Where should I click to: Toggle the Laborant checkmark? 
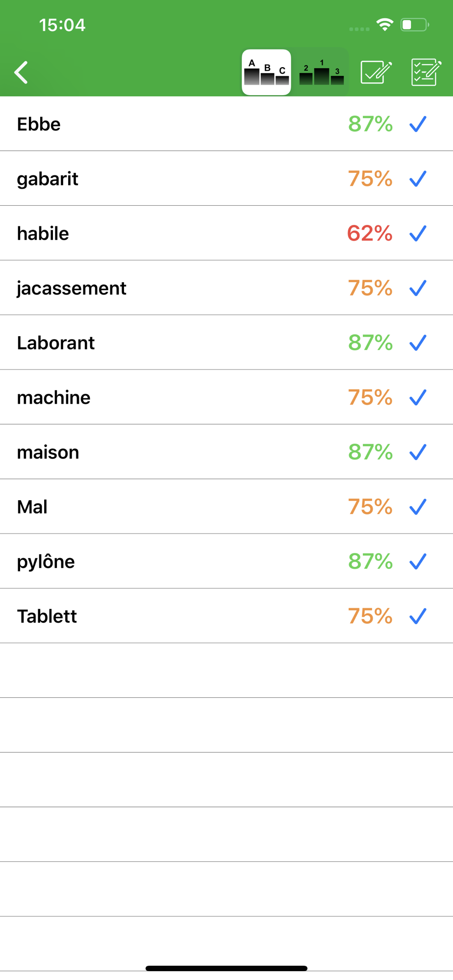(418, 343)
